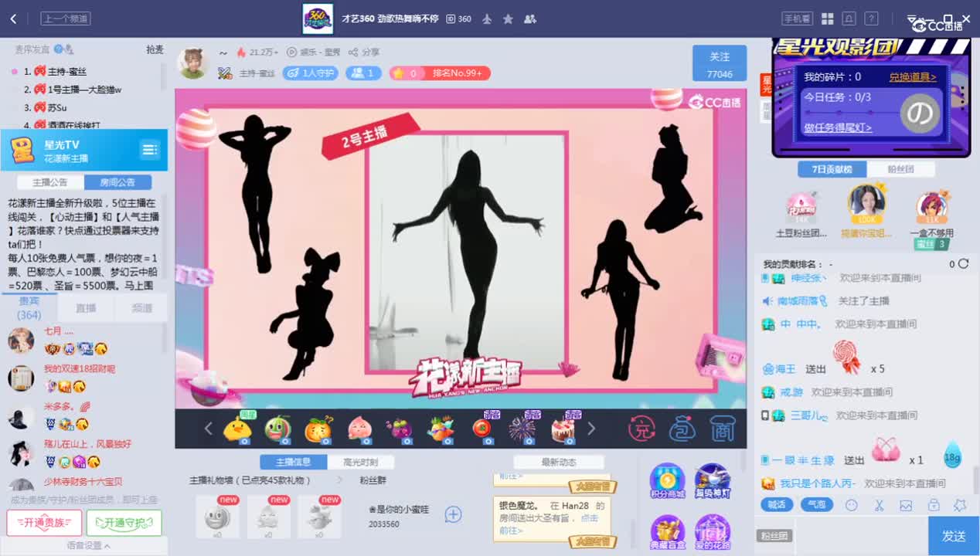Viewport: 980px width, 556px height.
Task: Open the 典藏盲盒 blind box icon
Action: point(667,532)
